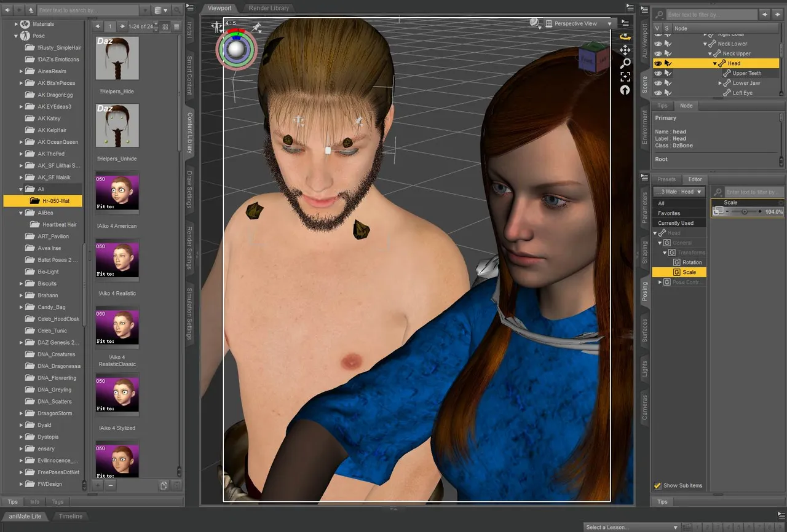Click Scene filter previous arrow
This screenshot has height=532, width=787.
point(764,14)
